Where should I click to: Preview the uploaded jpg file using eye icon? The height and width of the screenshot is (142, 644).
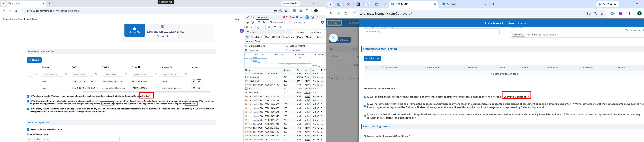coord(158,36)
